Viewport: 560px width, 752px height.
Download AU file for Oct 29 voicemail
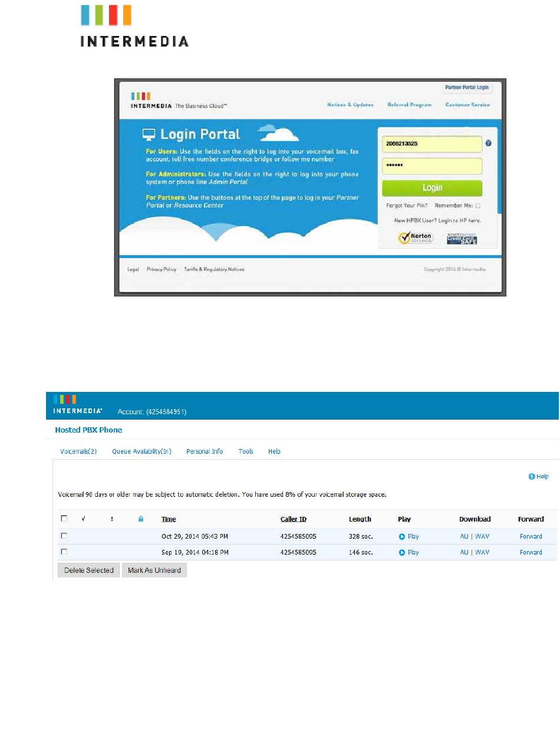[464, 537]
